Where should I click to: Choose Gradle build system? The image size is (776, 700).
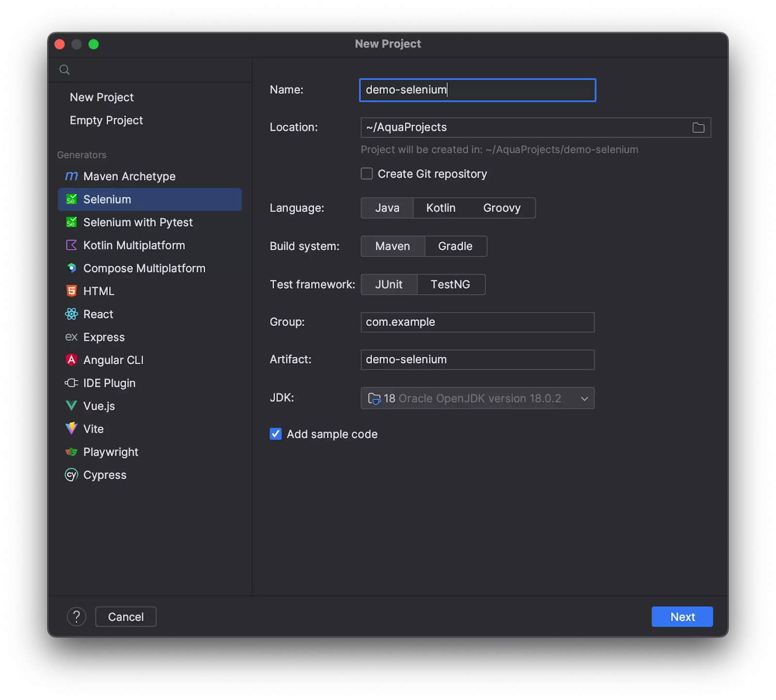[455, 246]
